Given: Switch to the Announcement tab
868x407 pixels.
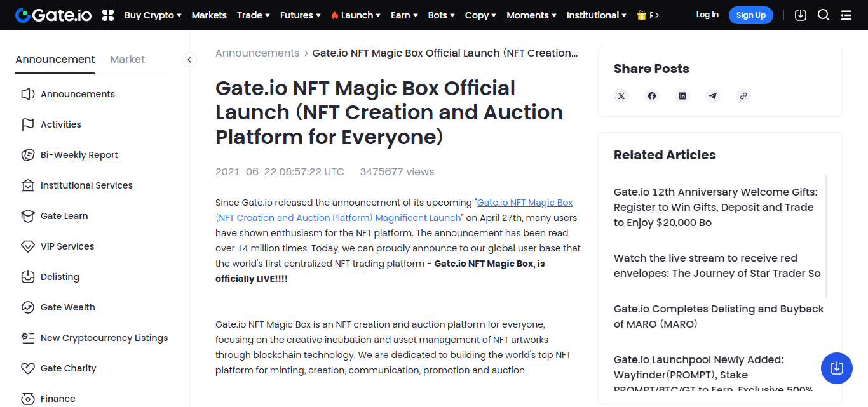Looking at the screenshot, I should coord(55,60).
